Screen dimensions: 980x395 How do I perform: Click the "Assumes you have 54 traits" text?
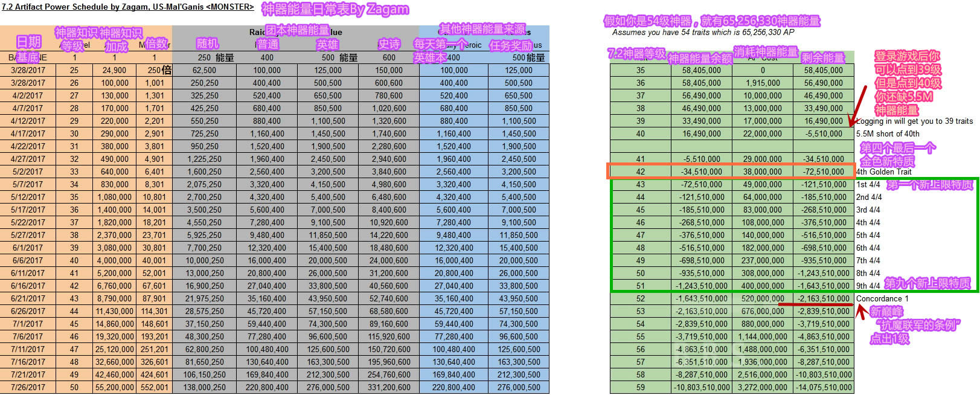coord(703,32)
